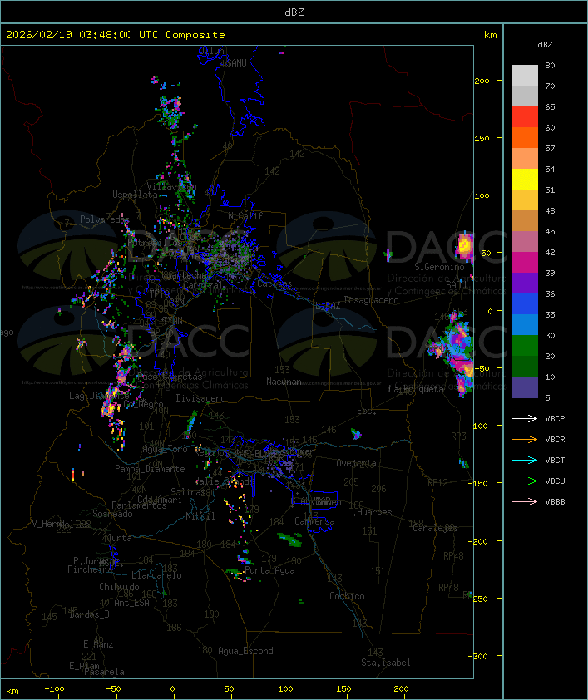
Task: Click the 'Bardas_B' map label
Action: pyautogui.click(x=89, y=614)
